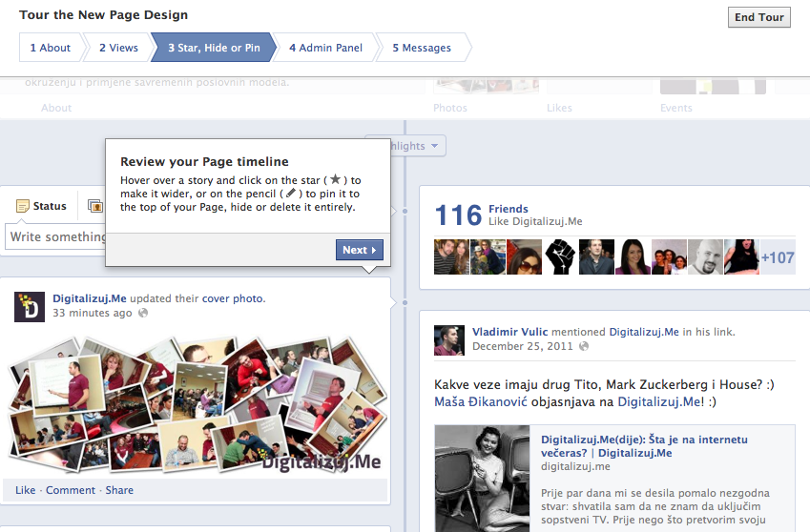Image resolution: width=810 pixels, height=532 pixels.
Task: Select the Status composer tab
Action: click(x=42, y=206)
